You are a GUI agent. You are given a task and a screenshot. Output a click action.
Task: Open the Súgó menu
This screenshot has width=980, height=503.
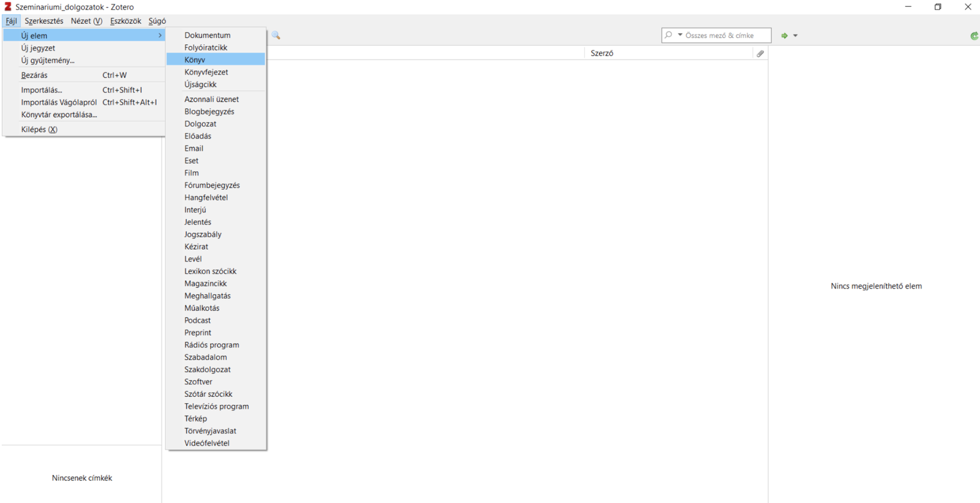pyautogui.click(x=157, y=21)
